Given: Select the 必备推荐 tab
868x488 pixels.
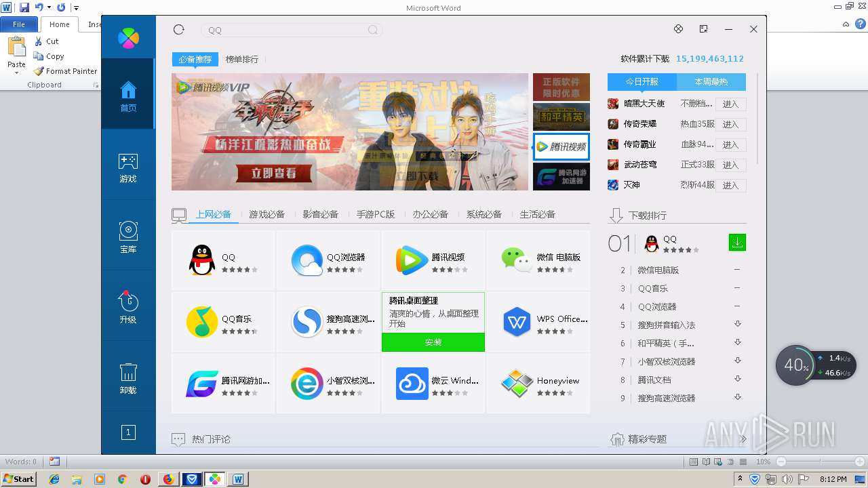Looking at the screenshot, I should click(195, 60).
